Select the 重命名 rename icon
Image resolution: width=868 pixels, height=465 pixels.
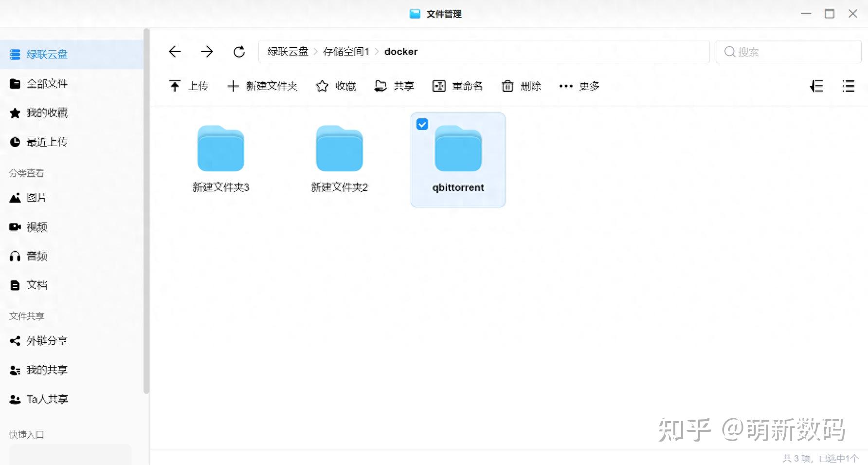[x=438, y=86]
